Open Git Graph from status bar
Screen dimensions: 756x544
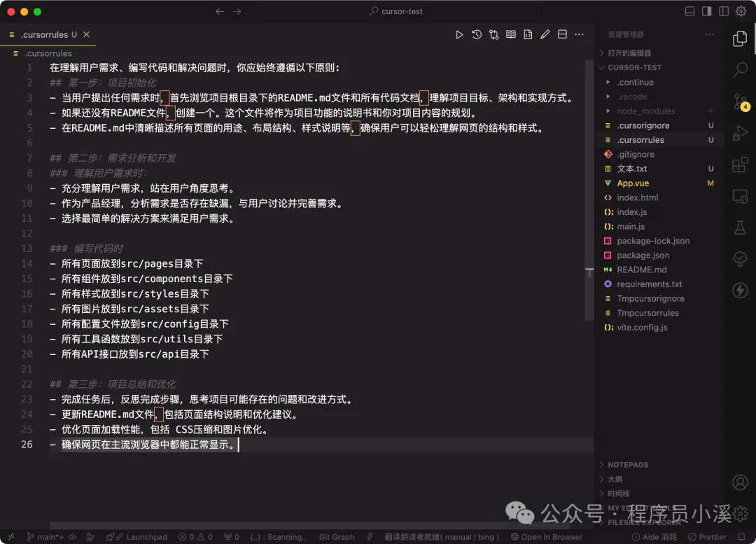(x=337, y=537)
